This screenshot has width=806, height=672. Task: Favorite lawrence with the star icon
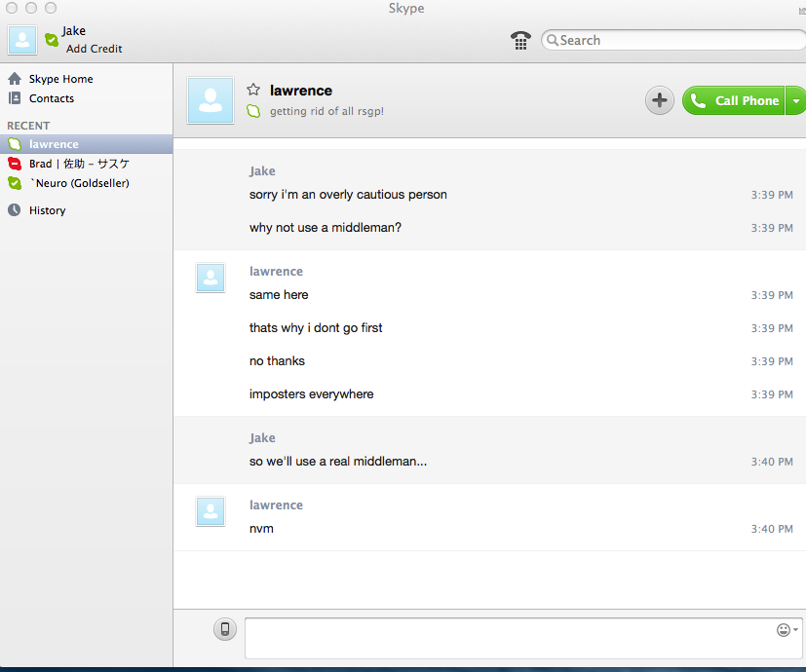[x=253, y=90]
